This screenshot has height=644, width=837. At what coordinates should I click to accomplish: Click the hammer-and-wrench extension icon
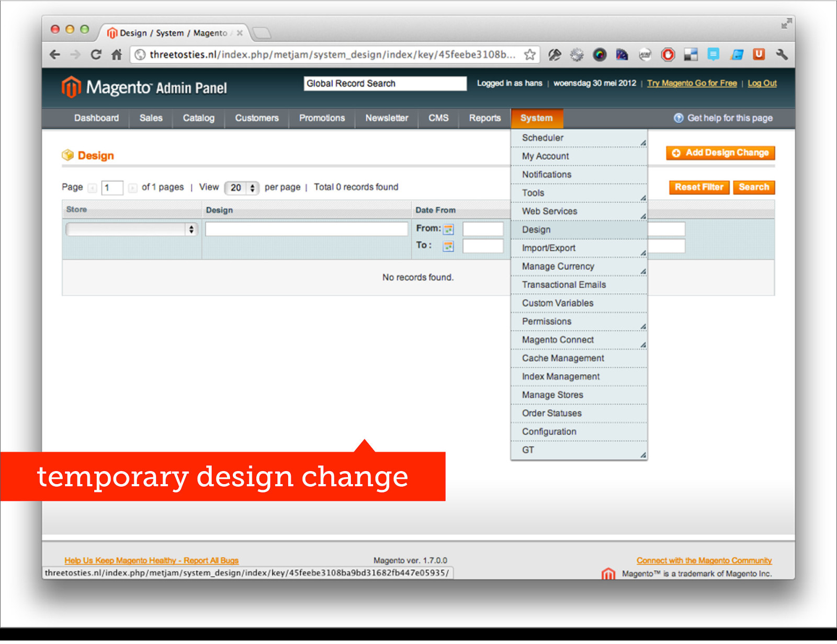point(555,54)
